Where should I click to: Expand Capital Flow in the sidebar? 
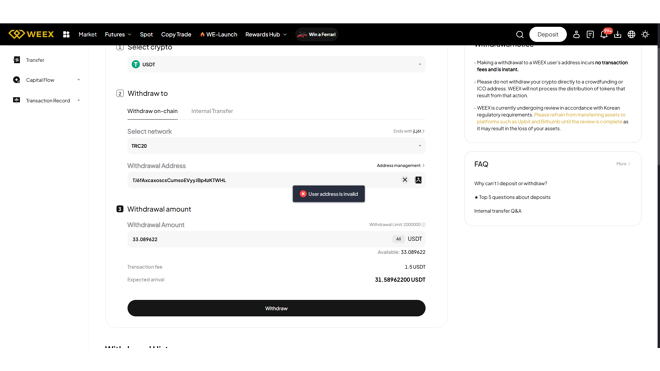click(x=46, y=80)
